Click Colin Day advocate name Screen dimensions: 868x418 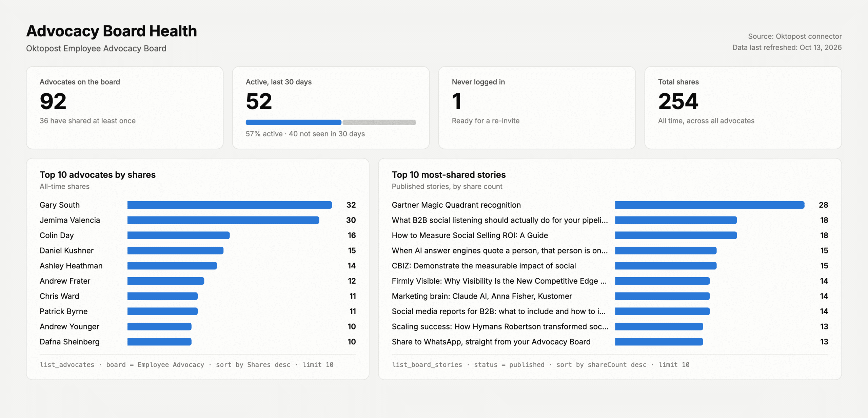[x=57, y=235]
